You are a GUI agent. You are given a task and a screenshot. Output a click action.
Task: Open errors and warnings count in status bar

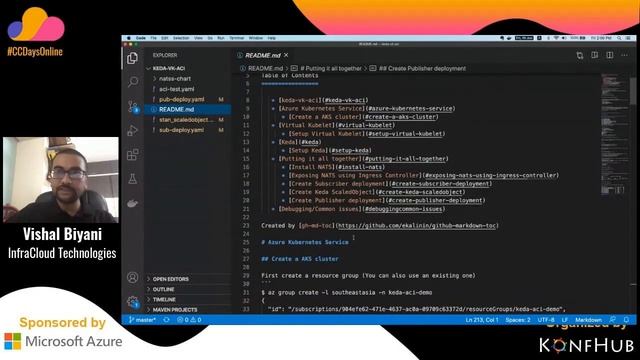(189, 320)
